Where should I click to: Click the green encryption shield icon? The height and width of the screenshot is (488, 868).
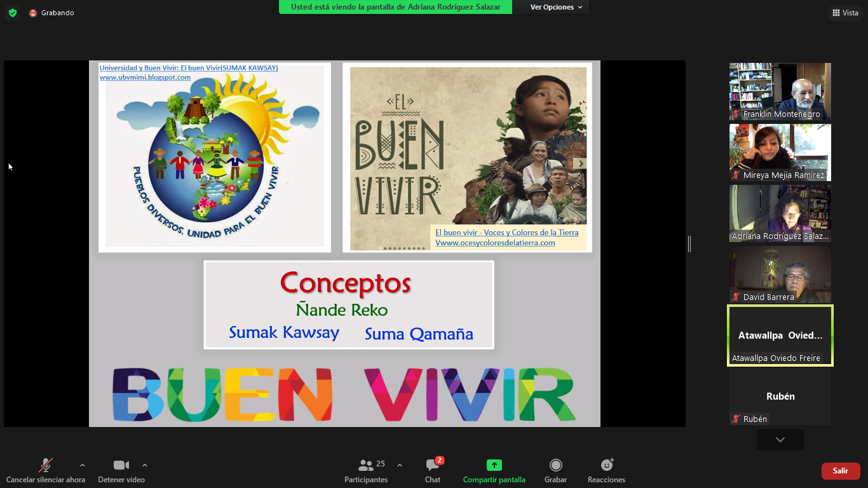13,13
